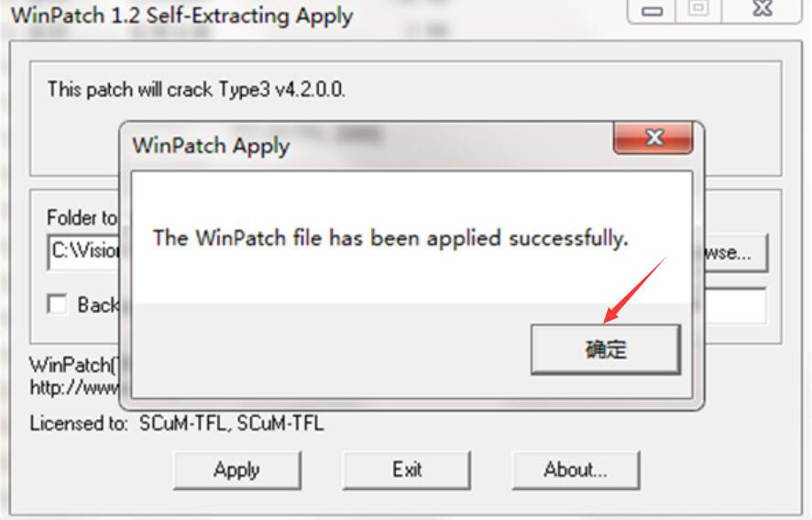Click the main window title WinPatch 1.2 Self-Extracting Apply
This screenshot has width=812, height=520.
(x=181, y=16)
